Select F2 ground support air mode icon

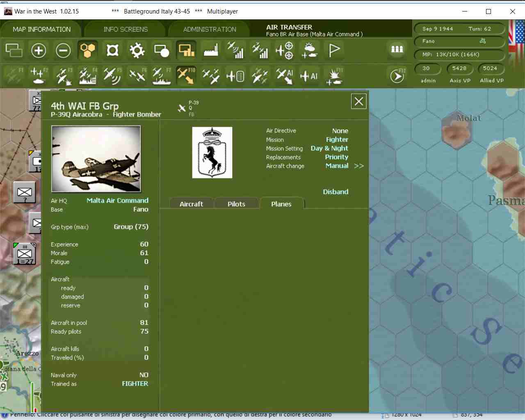point(39,76)
